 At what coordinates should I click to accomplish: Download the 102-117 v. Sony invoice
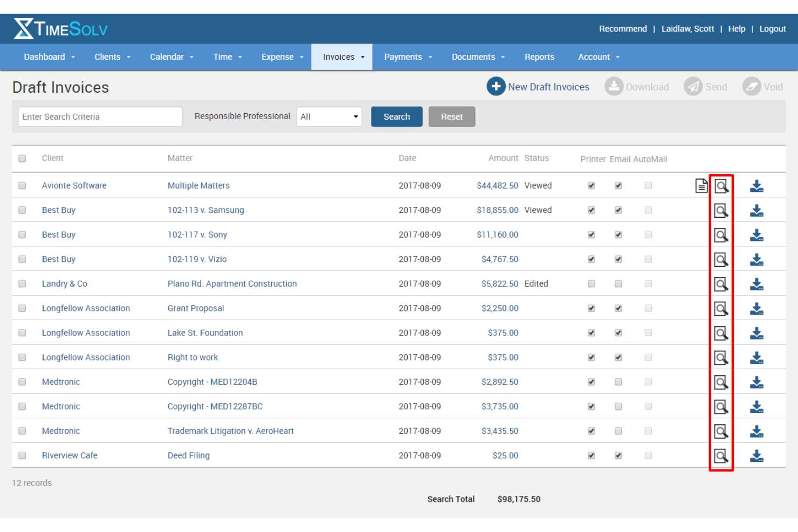(x=757, y=235)
